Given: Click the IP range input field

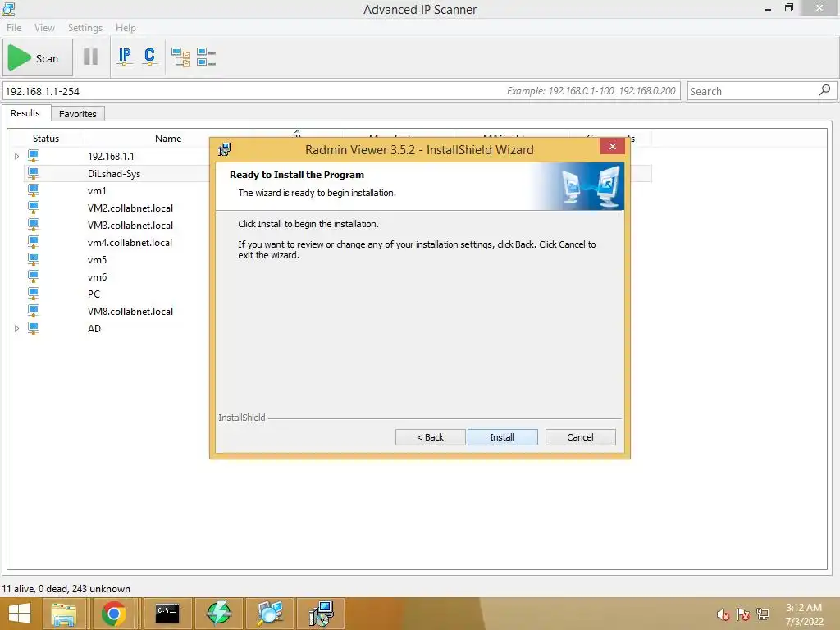Looking at the screenshot, I should pos(340,91).
